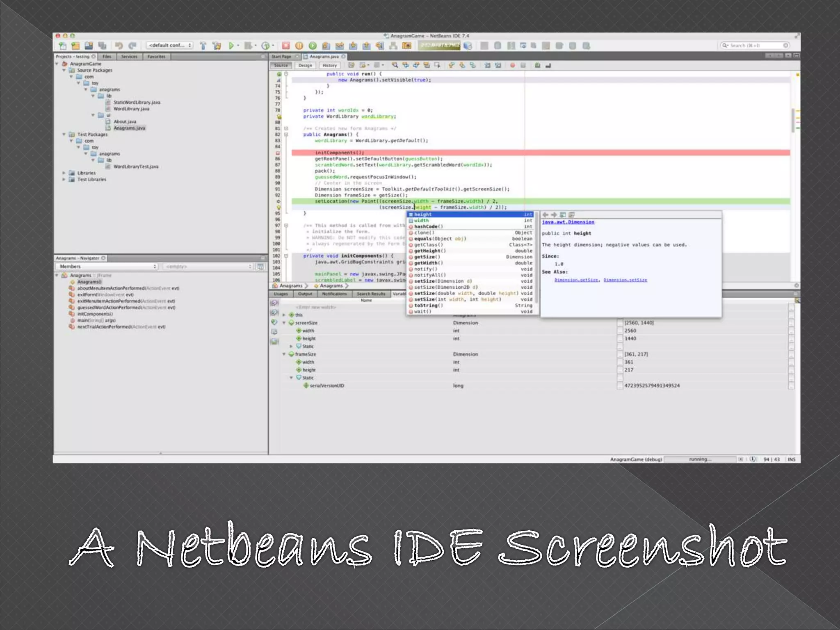Screen dimensions: 840x630
Task: Click the Undo arrow icon
Action: 119,46
